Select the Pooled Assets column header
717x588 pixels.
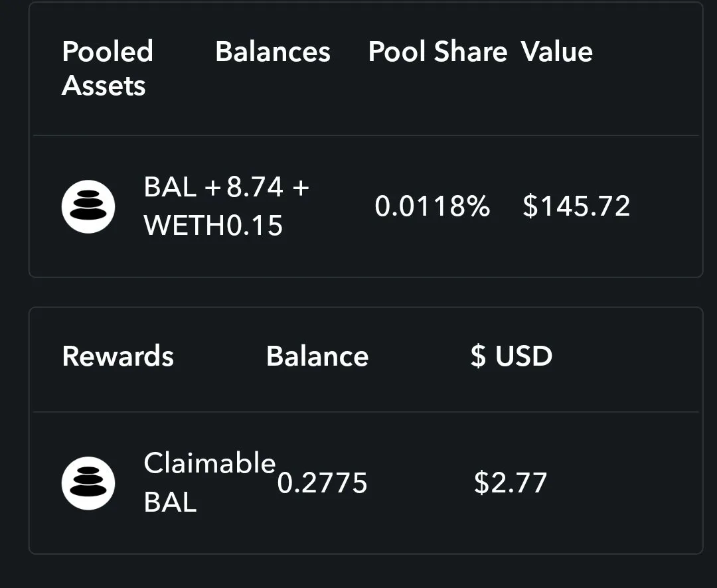(x=108, y=68)
